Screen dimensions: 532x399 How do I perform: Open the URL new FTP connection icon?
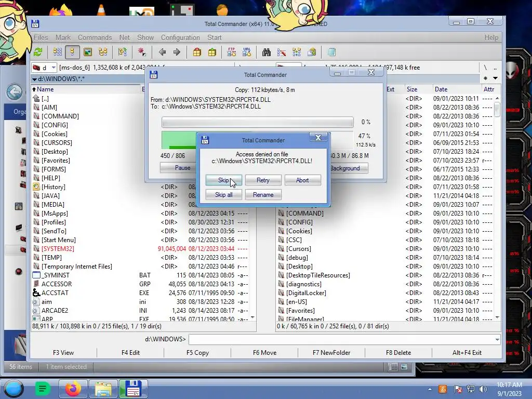(x=247, y=52)
